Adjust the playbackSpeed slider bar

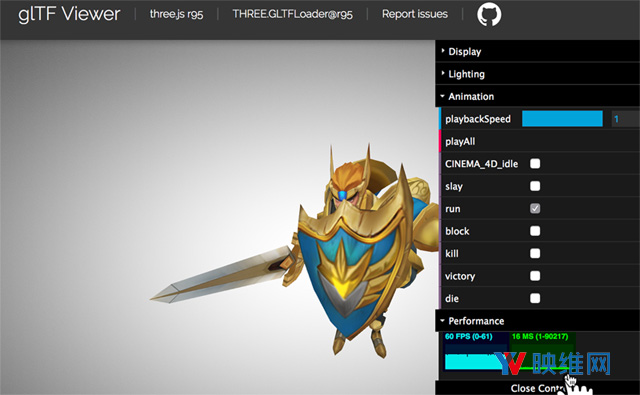tap(562, 119)
